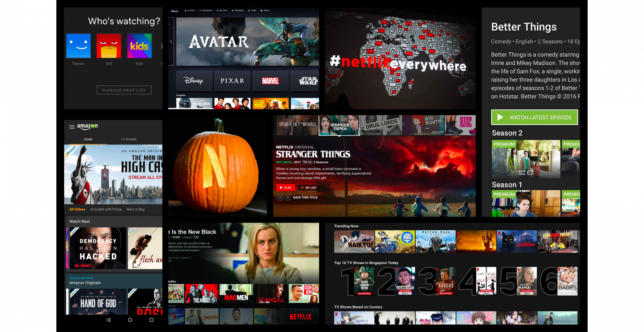Open the Haikyu!! thumbnail in Trending Now

354,242
